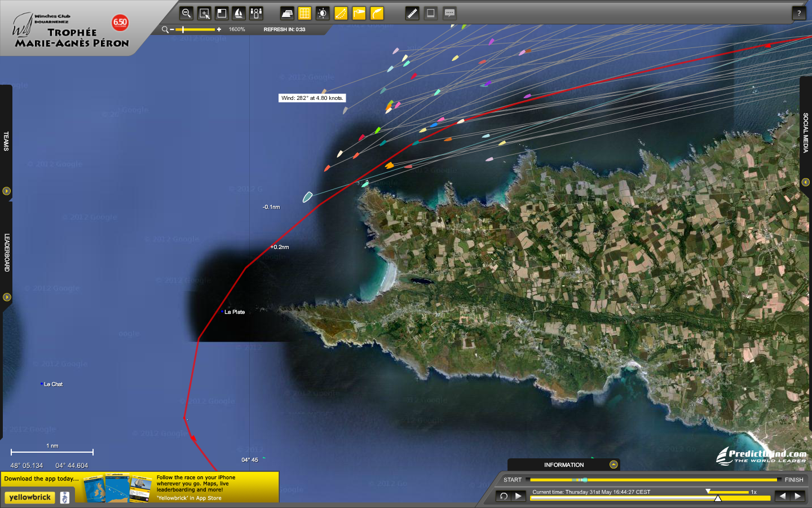
Task: Open help question mark button
Action: tap(799, 13)
